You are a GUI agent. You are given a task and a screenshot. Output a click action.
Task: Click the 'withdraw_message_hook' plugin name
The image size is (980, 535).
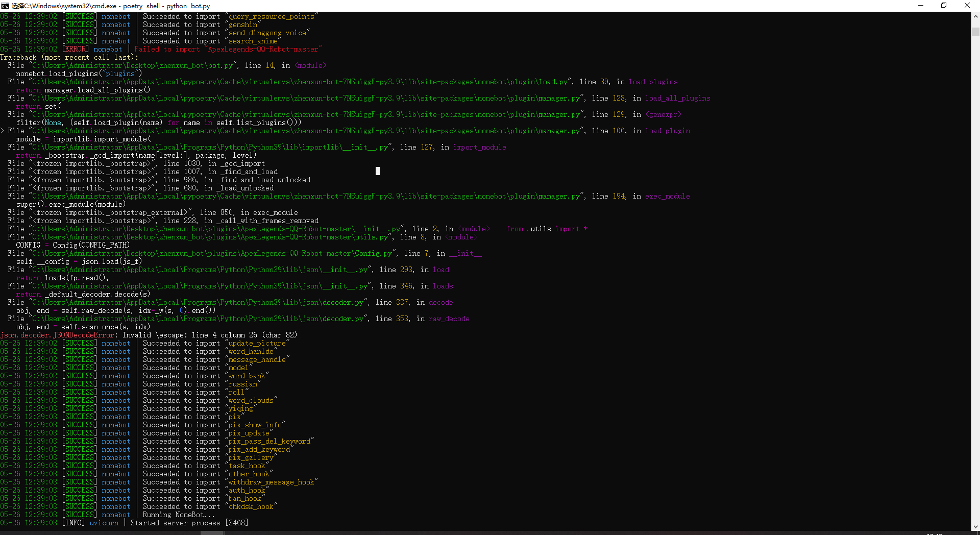pyautogui.click(x=271, y=482)
